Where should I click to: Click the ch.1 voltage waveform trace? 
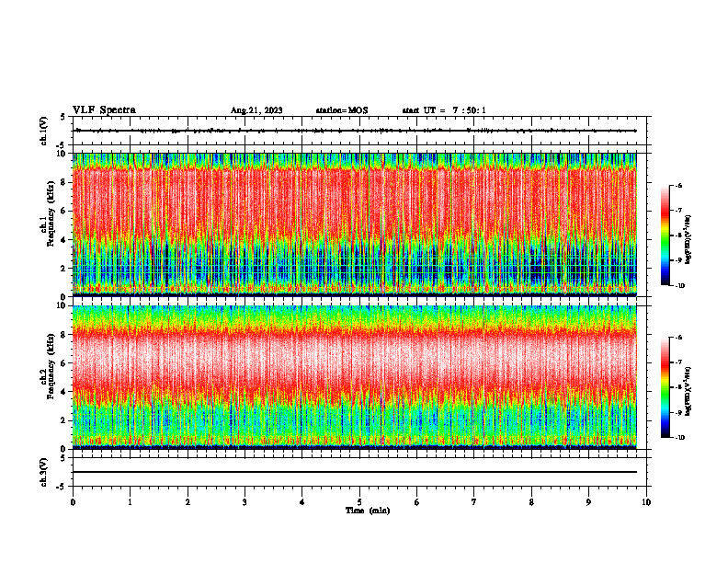(x=355, y=131)
